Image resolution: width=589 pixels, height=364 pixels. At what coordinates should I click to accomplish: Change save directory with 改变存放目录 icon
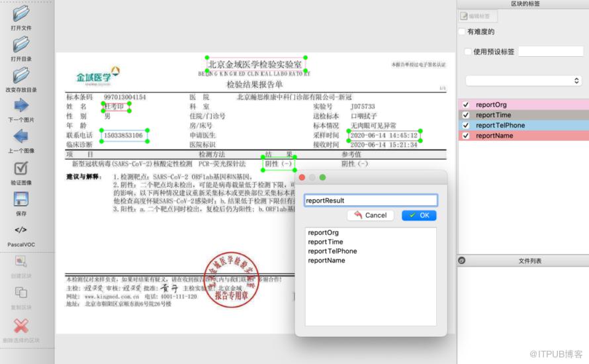[21, 76]
